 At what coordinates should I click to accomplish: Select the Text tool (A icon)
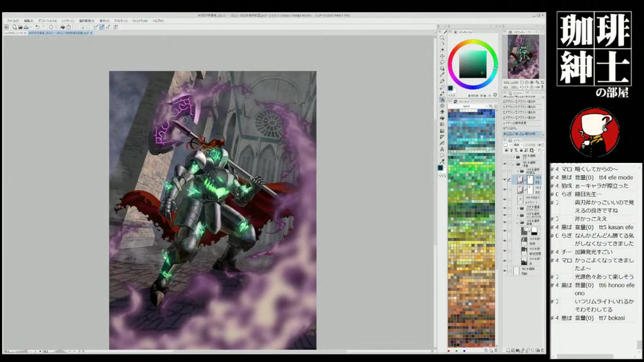point(442,149)
